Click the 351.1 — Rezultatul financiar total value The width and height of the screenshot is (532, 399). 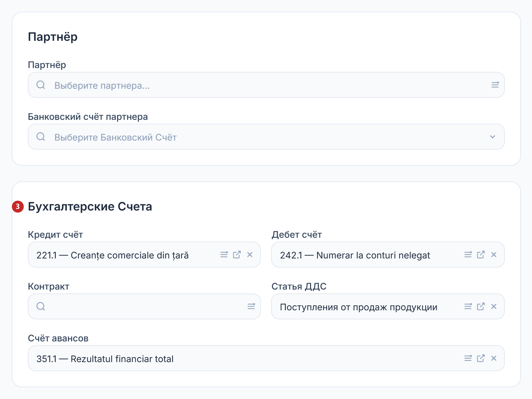pos(105,359)
